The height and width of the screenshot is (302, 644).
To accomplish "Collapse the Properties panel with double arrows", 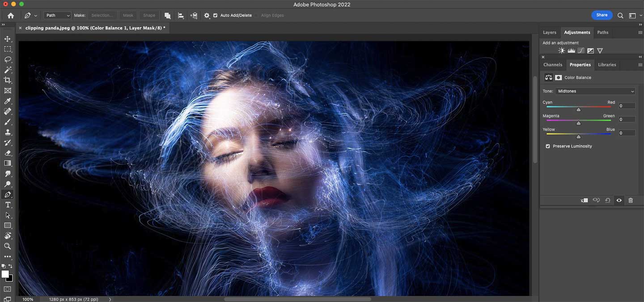I will pos(640,57).
